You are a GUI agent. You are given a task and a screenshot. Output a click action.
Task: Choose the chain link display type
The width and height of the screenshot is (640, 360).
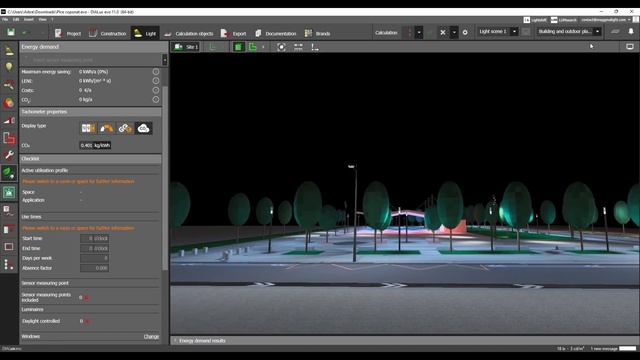pos(125,128)
